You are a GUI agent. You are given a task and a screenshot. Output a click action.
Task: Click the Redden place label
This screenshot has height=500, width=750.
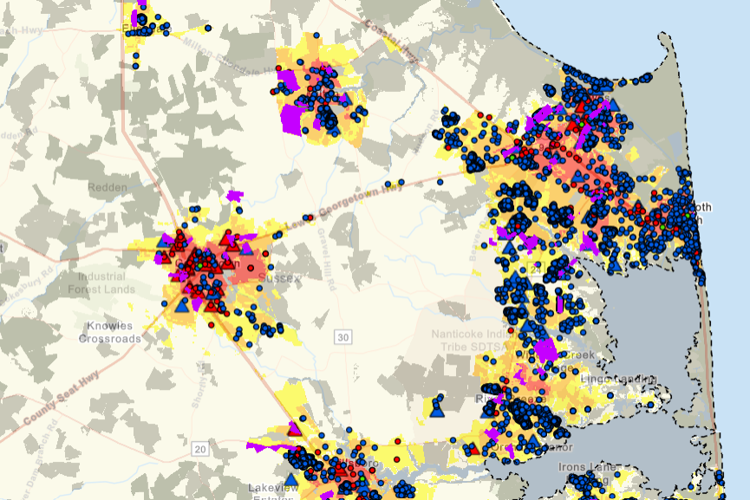point(108,187)
